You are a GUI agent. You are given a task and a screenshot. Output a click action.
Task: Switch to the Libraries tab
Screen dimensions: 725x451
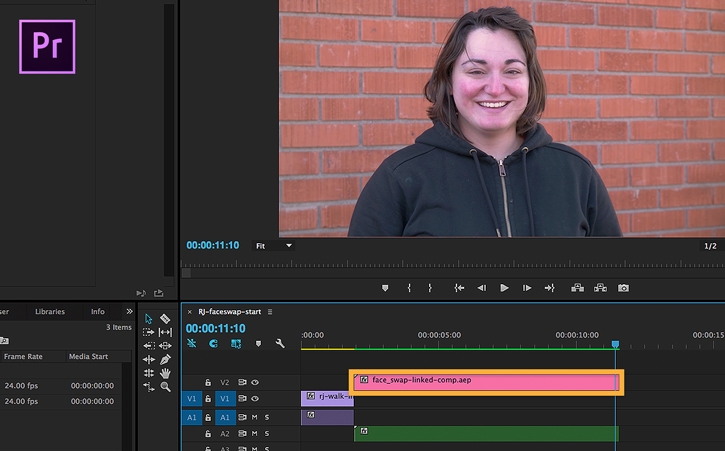coord(50,311)
